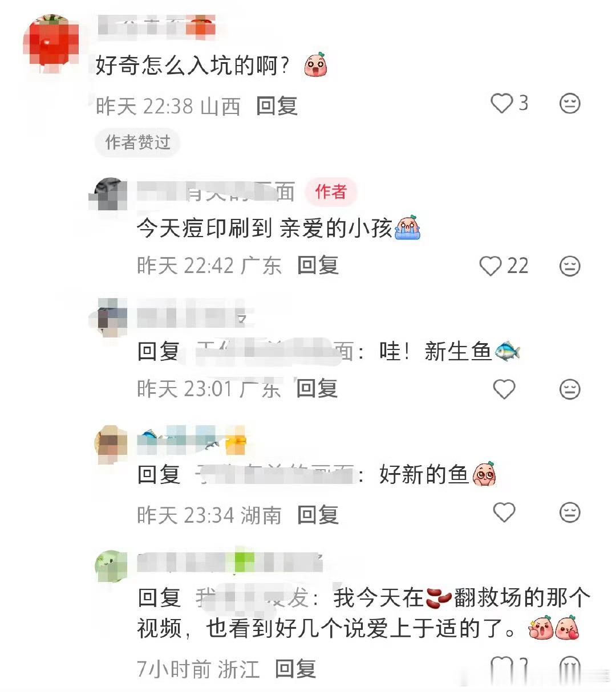Open the green avatar of 浙江 commenter
616x692 pixels.
(111, 566)
